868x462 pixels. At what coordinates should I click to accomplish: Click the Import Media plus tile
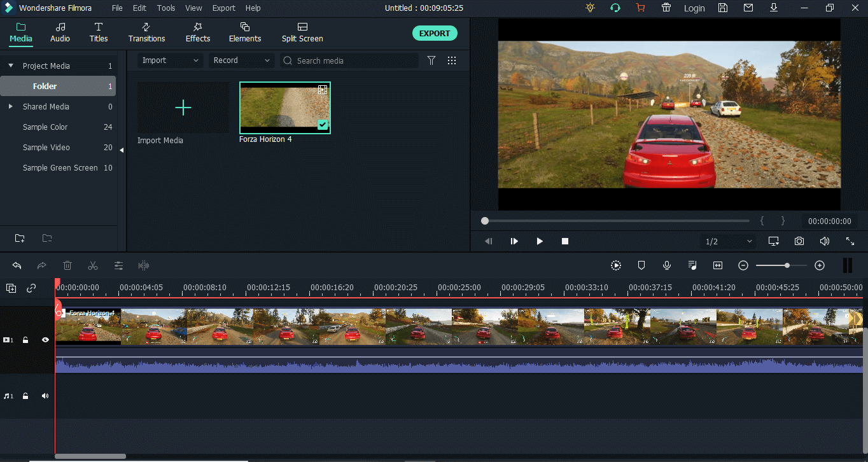[183, 108]
